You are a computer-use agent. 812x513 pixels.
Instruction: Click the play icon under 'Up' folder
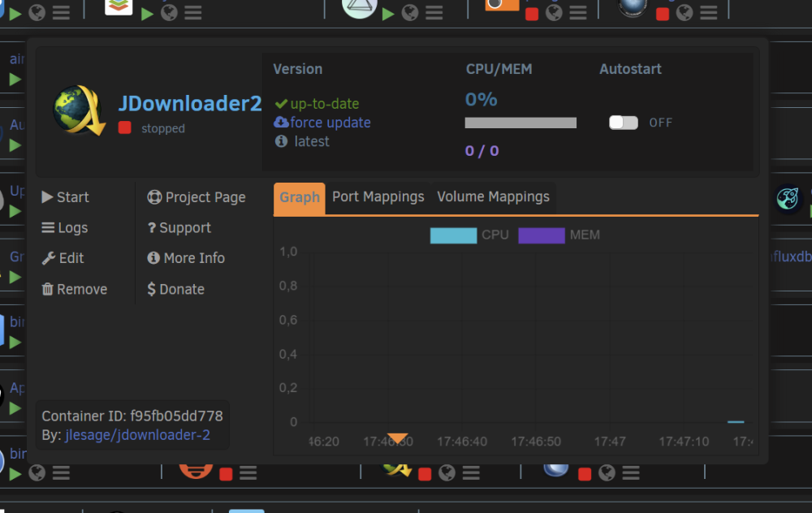(15, 211)
